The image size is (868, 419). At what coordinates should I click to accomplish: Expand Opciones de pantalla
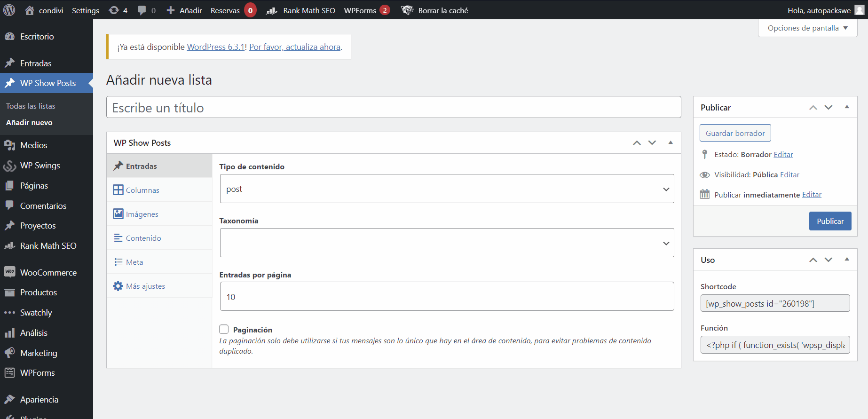tap(807, 28)
